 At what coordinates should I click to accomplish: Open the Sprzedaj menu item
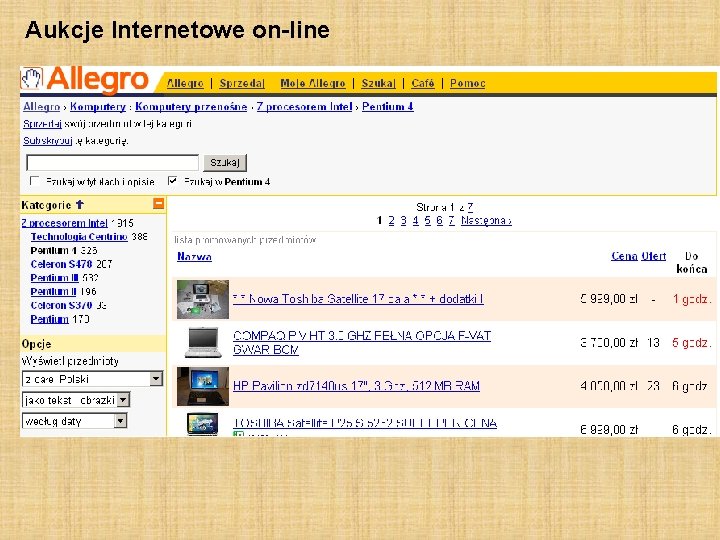(242, 83)
